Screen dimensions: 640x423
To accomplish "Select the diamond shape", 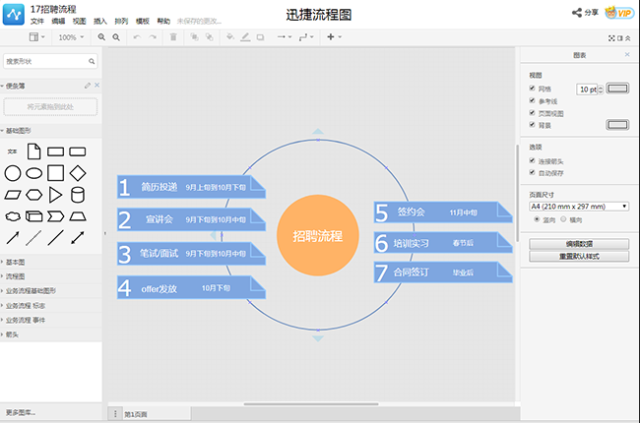I will (78, 173).
